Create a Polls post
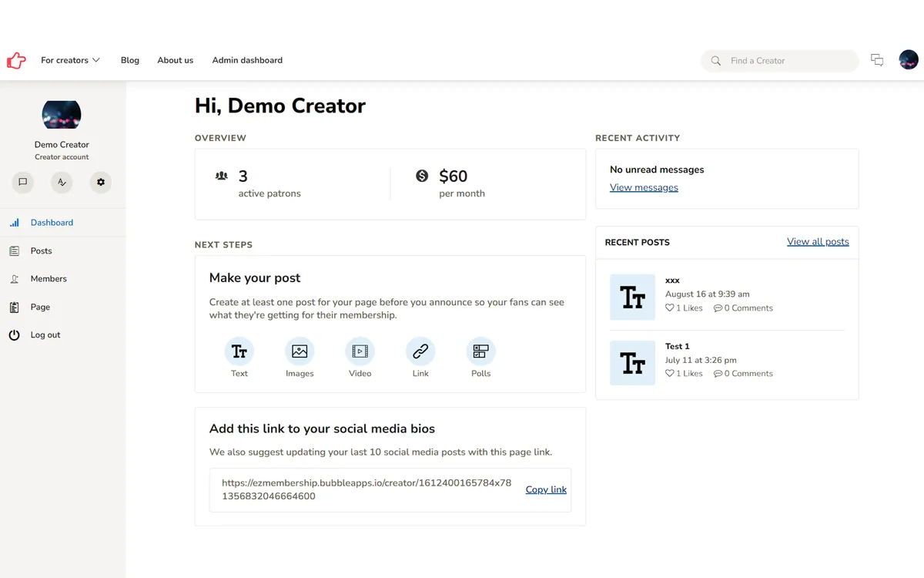 [480, 351]
